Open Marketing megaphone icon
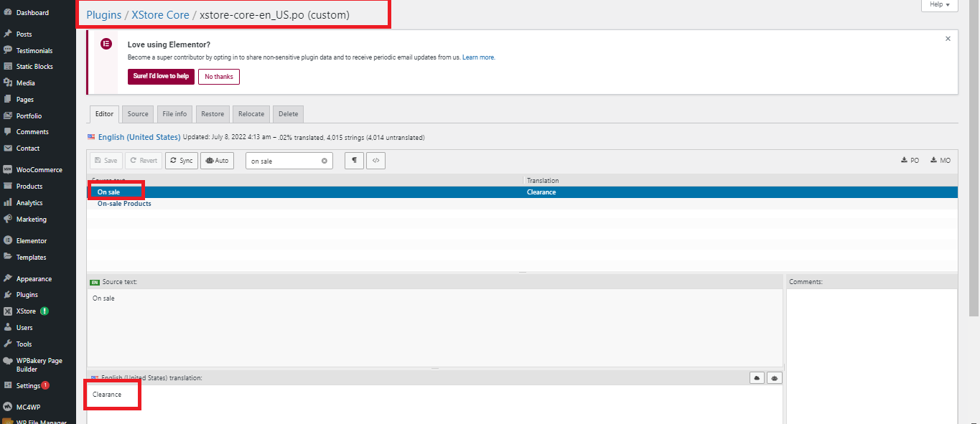980x424 pixels. point(8,220)
